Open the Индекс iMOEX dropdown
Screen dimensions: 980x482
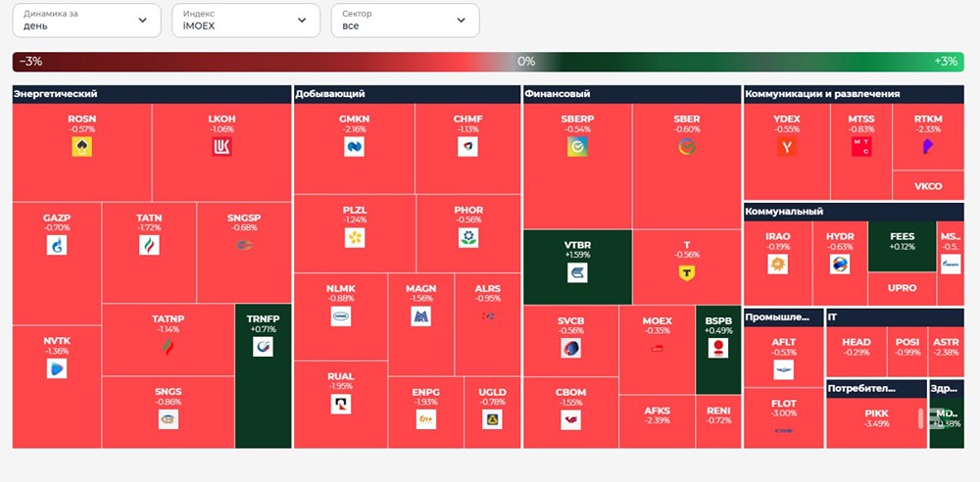pyautogui.click(x=246, y=20)
